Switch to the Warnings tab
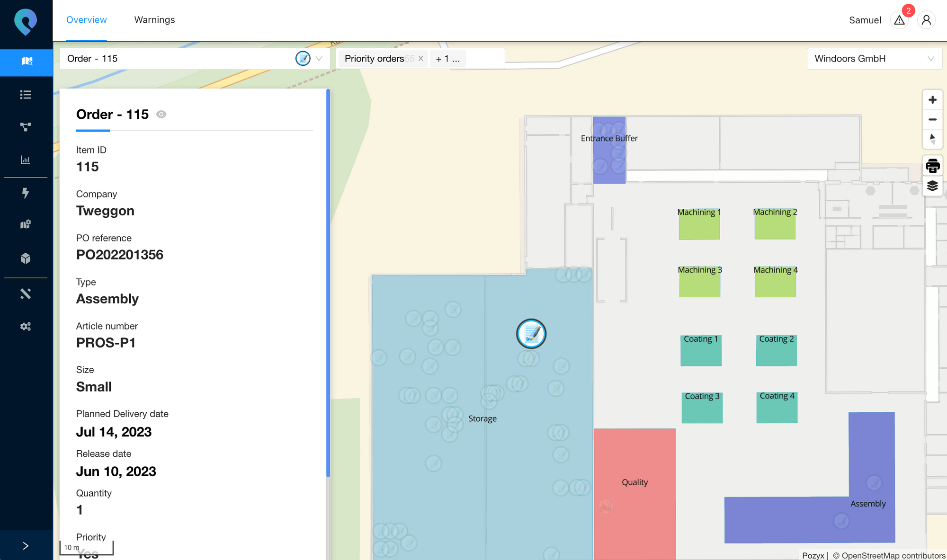The image size is (947, 560). pos(154,20)
